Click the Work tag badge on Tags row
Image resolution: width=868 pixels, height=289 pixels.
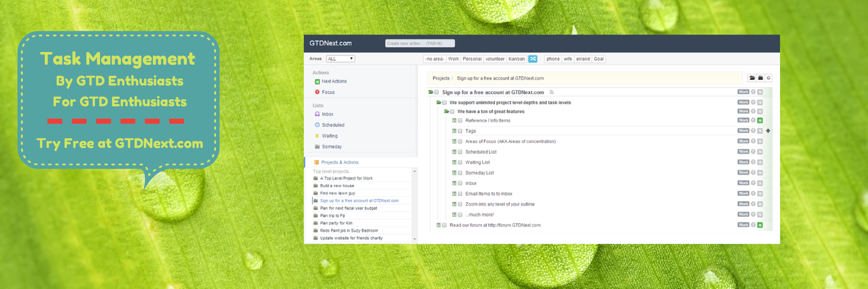click(744, 131)
